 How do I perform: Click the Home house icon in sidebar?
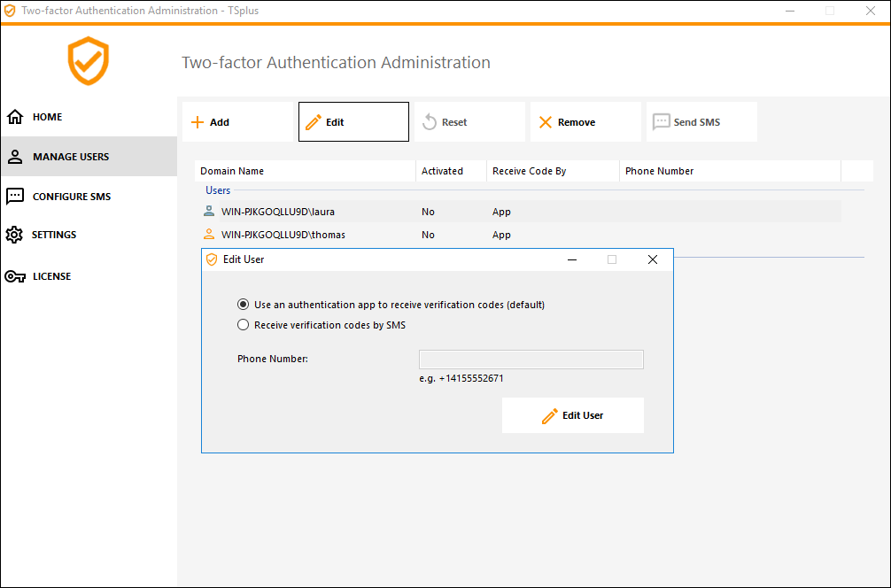tap(15, 117)
